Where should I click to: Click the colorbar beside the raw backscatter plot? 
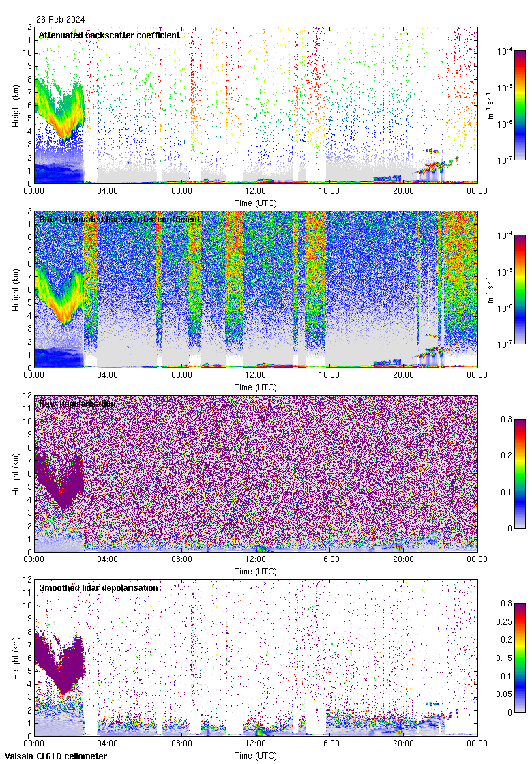point(520,289)
